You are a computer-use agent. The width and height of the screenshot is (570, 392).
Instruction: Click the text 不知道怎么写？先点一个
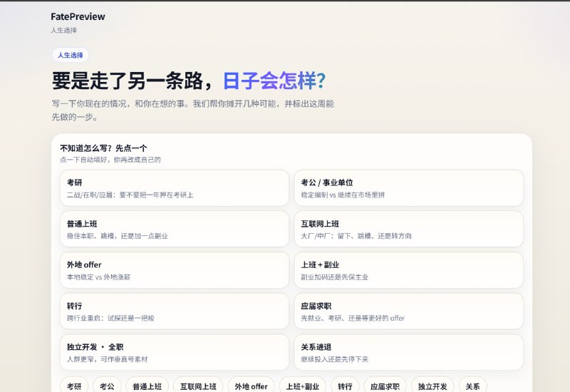[x=103, y=148]
